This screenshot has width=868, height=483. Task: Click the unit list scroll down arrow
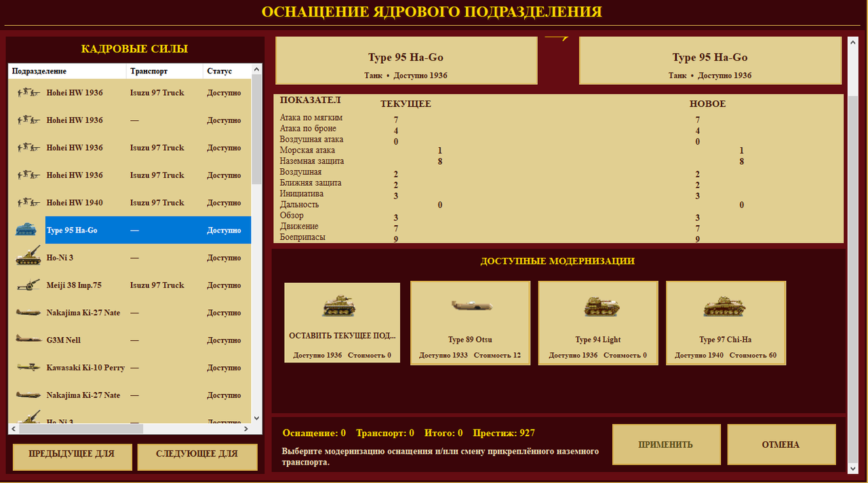coord(256,418)
